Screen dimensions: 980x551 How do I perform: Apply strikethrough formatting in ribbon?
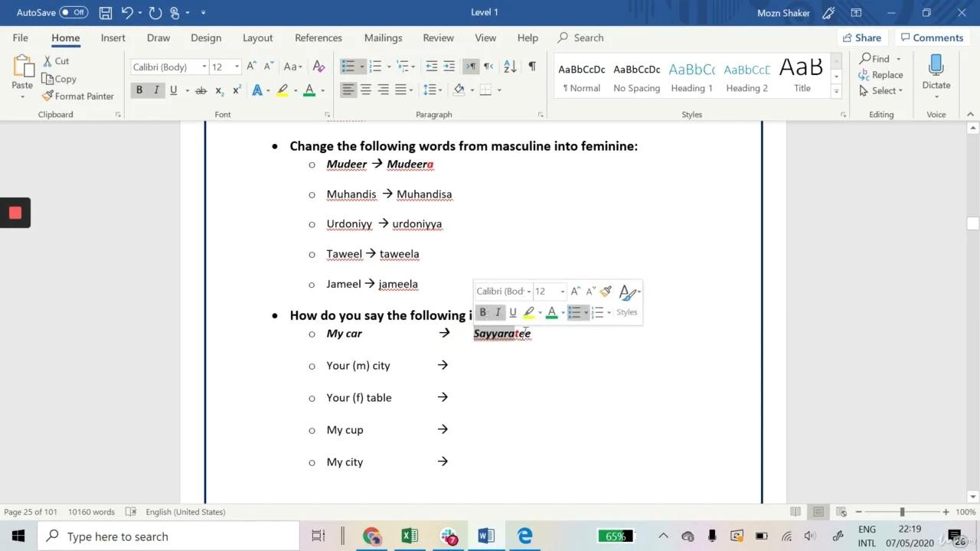[x=201, y=90]
